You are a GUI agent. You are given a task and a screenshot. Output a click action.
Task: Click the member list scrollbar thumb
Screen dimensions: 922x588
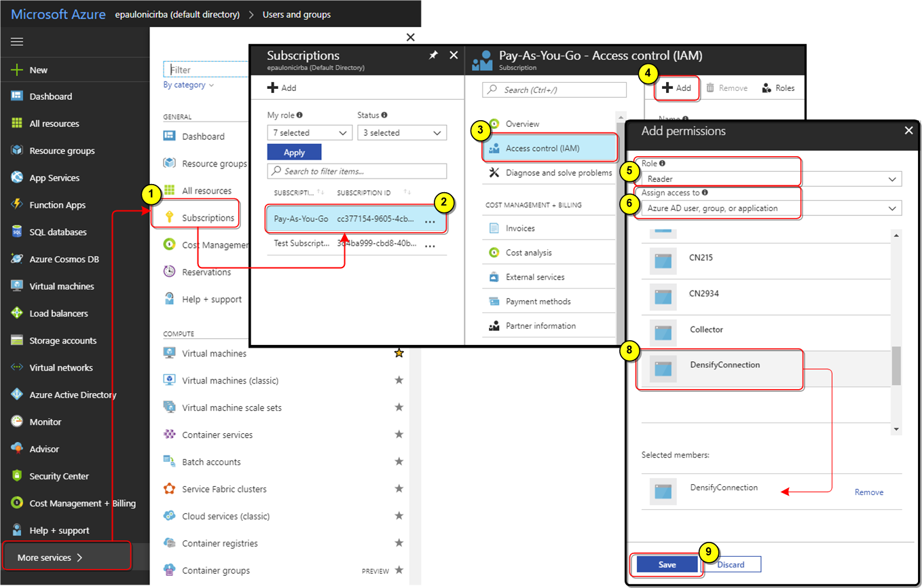(x=896, y=365)
